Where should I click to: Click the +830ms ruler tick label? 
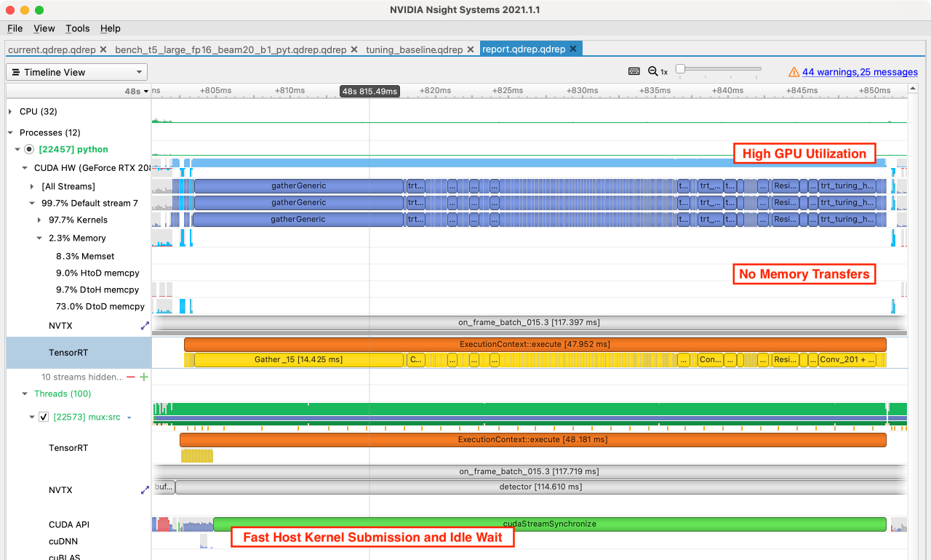(x=582, y=91)
